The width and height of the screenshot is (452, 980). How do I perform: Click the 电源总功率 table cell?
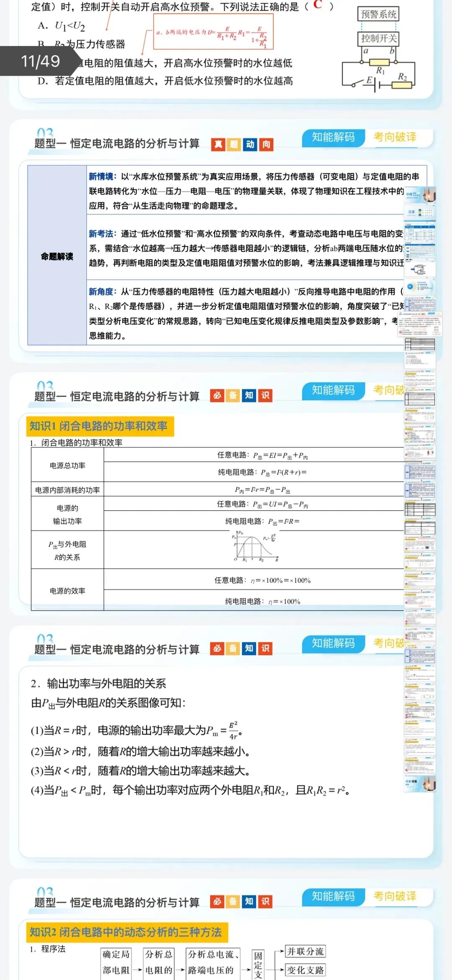coord(67,465)
